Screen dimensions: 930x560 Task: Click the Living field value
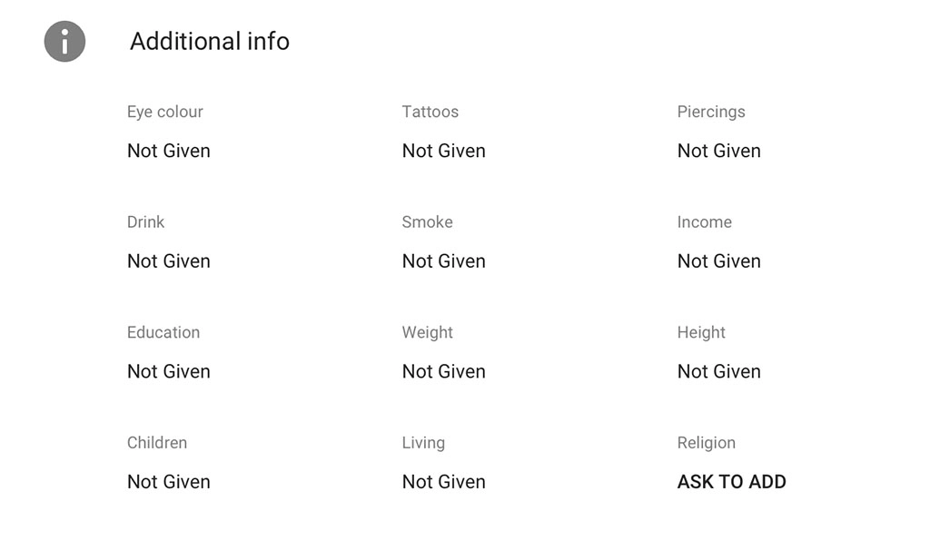[x=443, y=481]
